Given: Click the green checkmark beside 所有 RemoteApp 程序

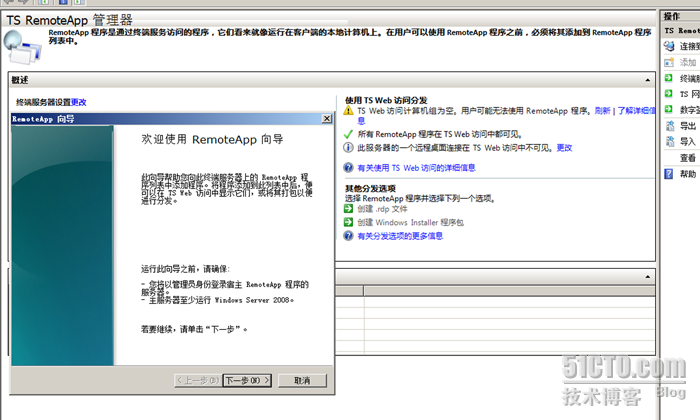Looking at the screenshot, I should pyautogui.click(x=348, y=134).
